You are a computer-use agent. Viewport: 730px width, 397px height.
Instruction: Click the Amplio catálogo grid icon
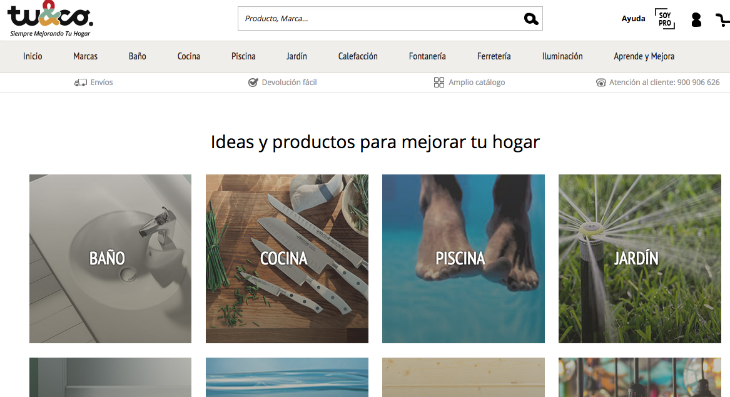click(439, 82)
